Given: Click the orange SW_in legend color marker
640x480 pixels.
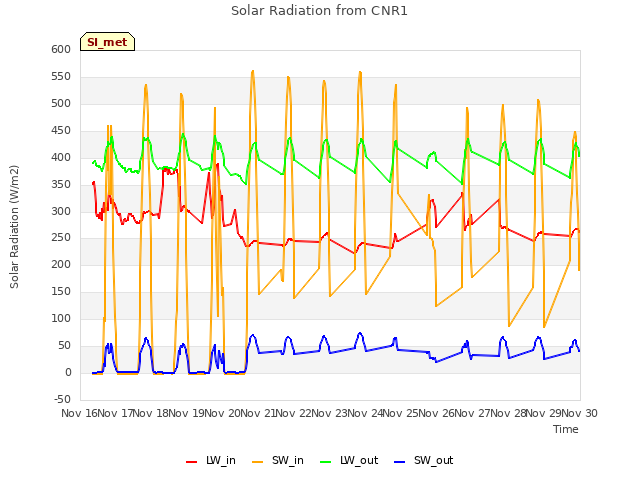Looking at the screenshot, I should coord(258,462).
